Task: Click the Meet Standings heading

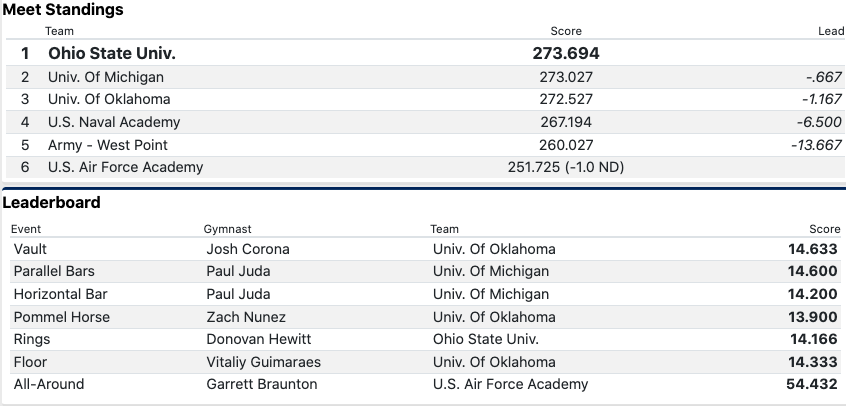Action: pyautogui.click(x=63, y=10)
